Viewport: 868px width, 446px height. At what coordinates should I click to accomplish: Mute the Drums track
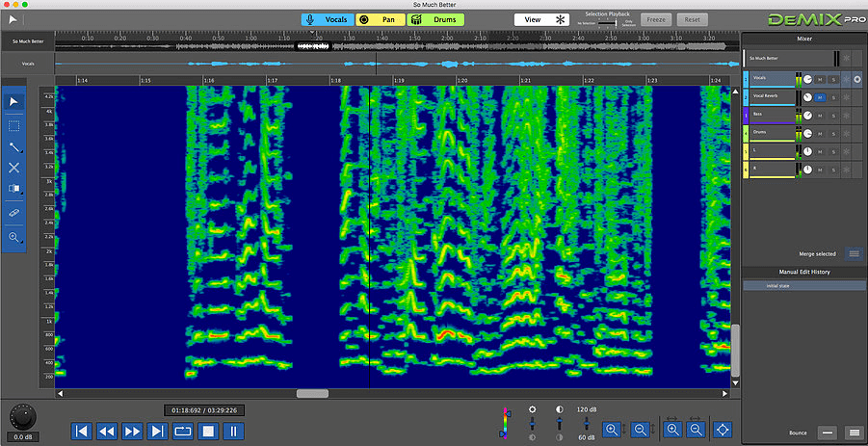point(820,134)
